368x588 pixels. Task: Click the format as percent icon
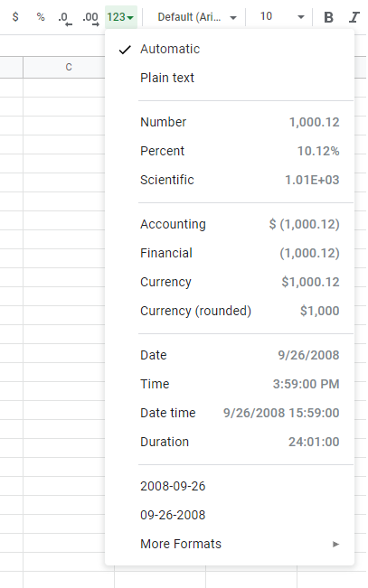[x=41, y=17]
